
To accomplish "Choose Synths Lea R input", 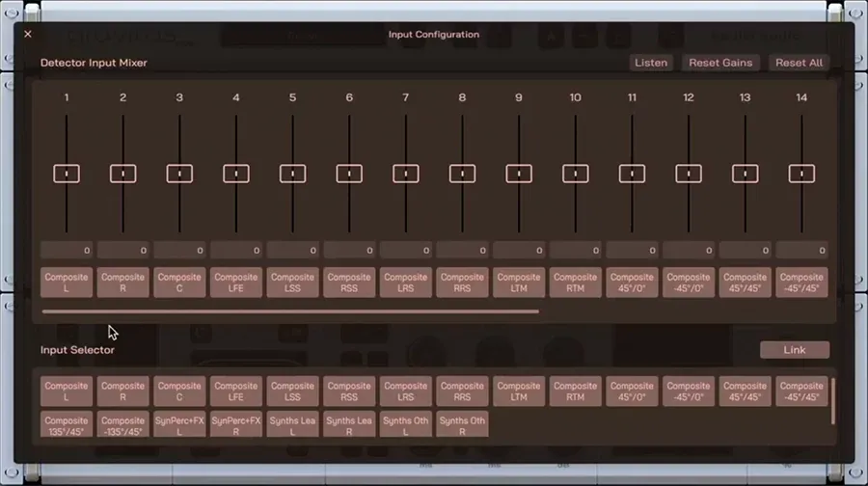I will click(349, 424).
